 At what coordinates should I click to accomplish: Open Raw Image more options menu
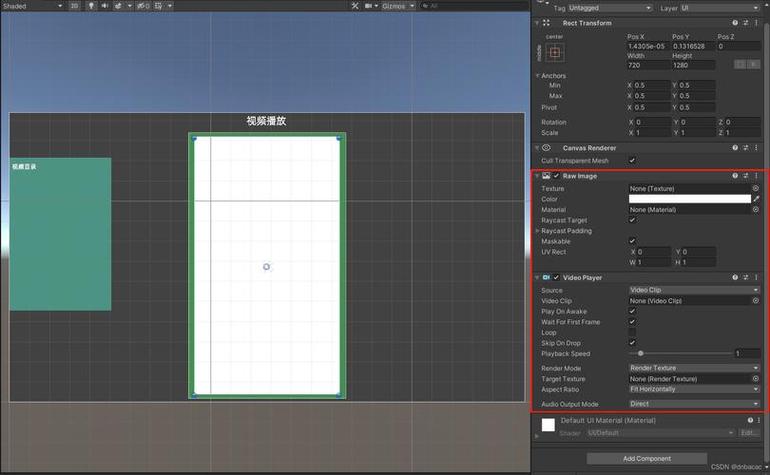[756, 175]
